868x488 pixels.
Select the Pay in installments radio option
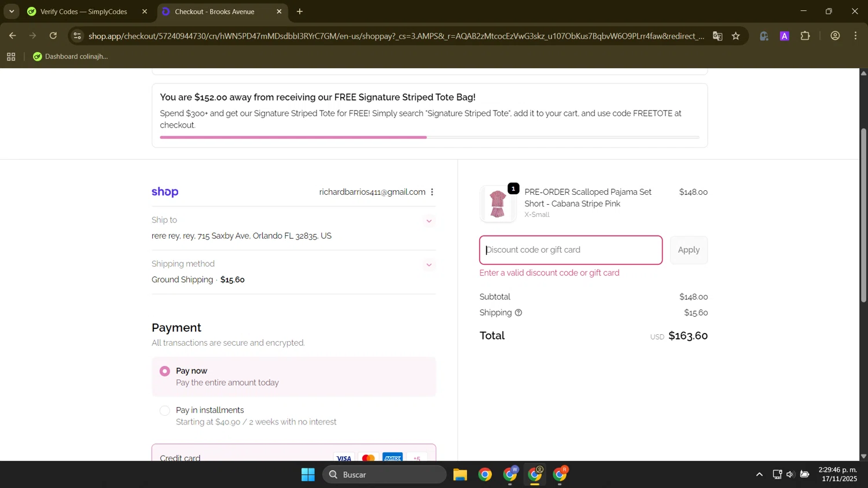tap(165, 411)
